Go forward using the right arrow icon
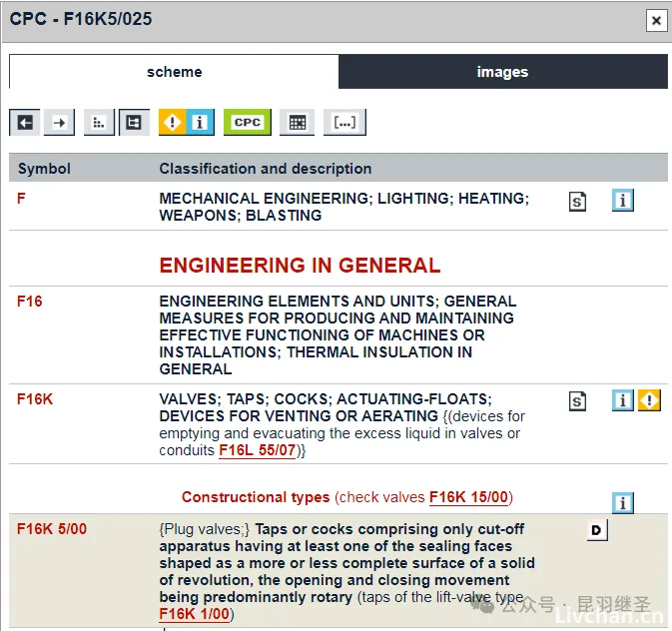 [60, 122]
